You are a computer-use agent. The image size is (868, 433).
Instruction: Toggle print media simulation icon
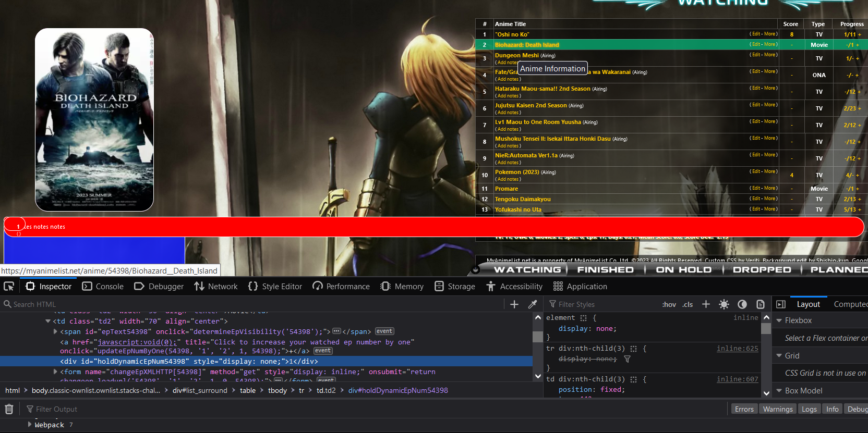coord(761,304)
